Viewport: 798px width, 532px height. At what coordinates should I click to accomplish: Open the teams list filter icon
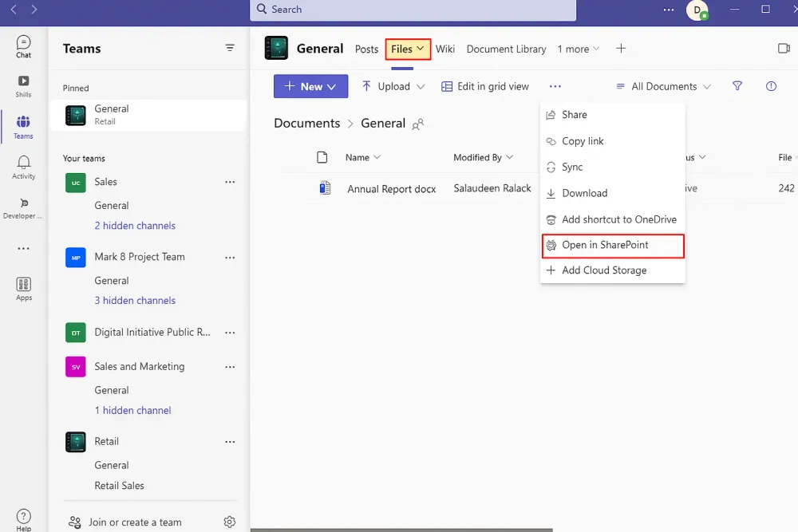click(231, 49)
